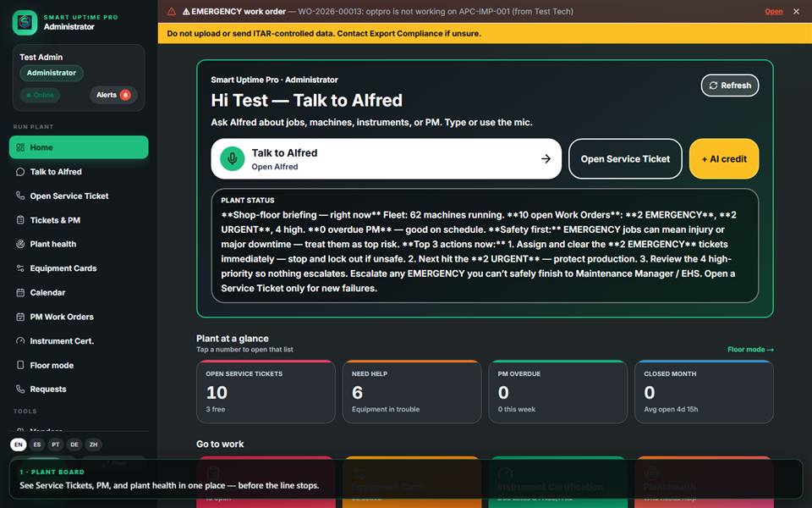The height and width of the screenshot is (508, 812).
Task: Click the chat bubble icon beside Talk to Alfred
Action: (x=20, y=172)
